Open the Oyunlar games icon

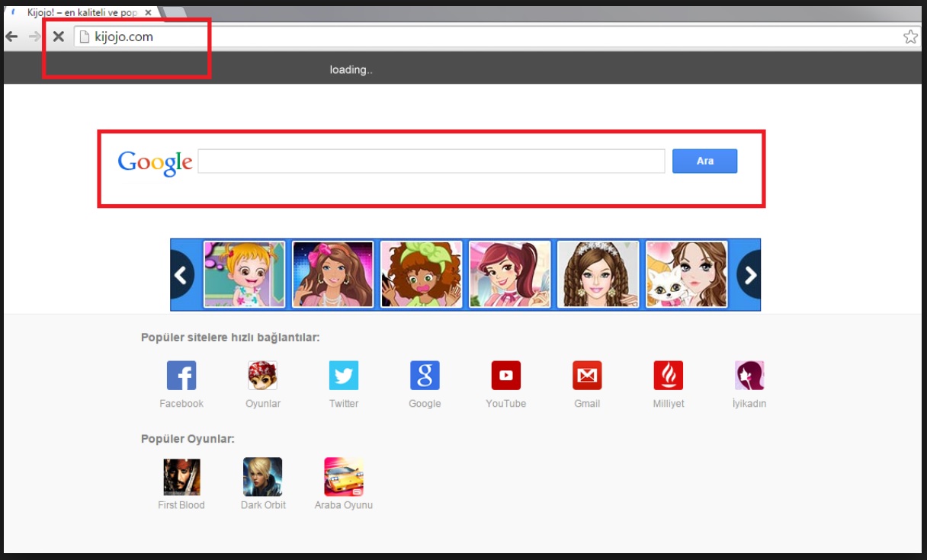(x=262, y=375)
